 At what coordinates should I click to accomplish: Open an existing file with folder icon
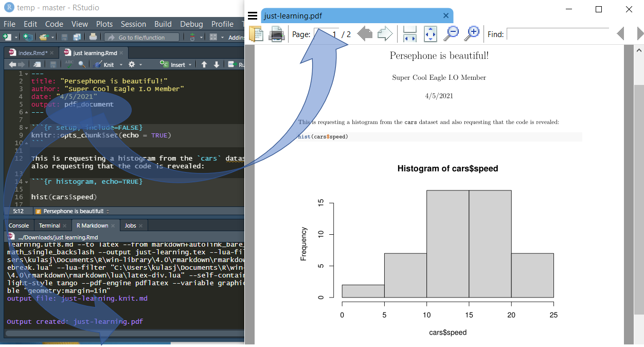tap(43, 37)
